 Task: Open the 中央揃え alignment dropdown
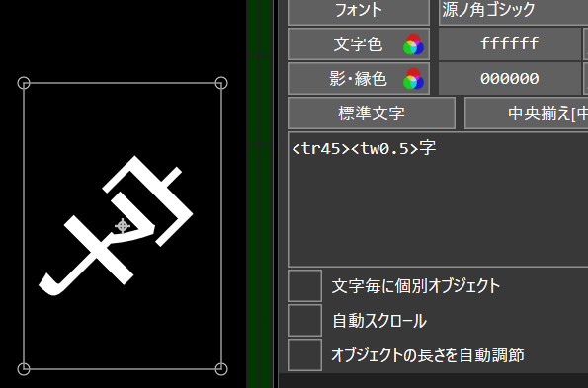pos(526,114)
